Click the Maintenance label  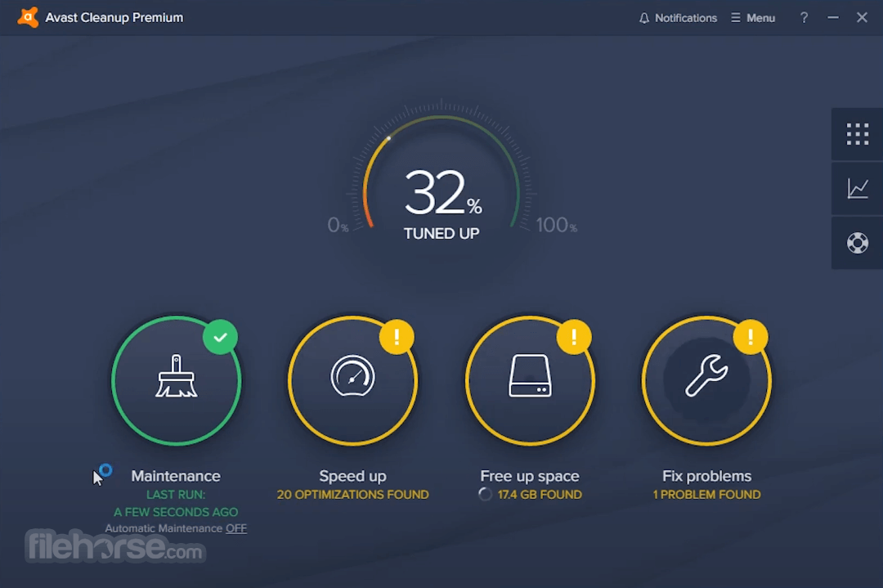(x=176, y=476)
